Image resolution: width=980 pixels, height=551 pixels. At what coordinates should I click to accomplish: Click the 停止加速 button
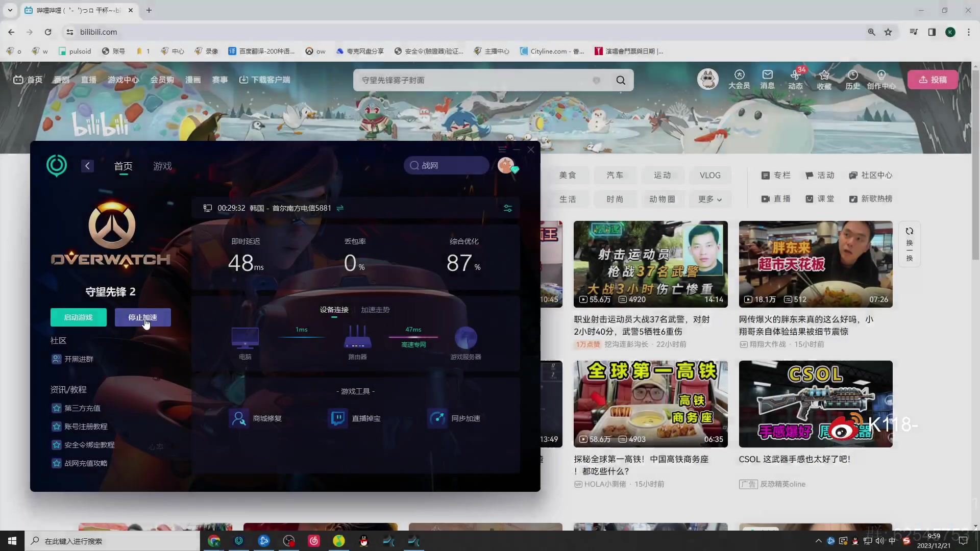142,317
